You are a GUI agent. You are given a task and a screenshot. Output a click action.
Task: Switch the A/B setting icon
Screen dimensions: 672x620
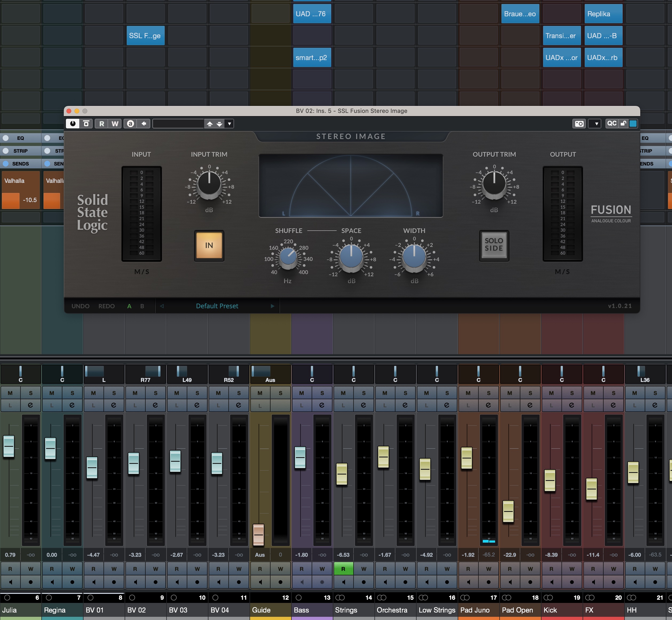tap(131, 124)
